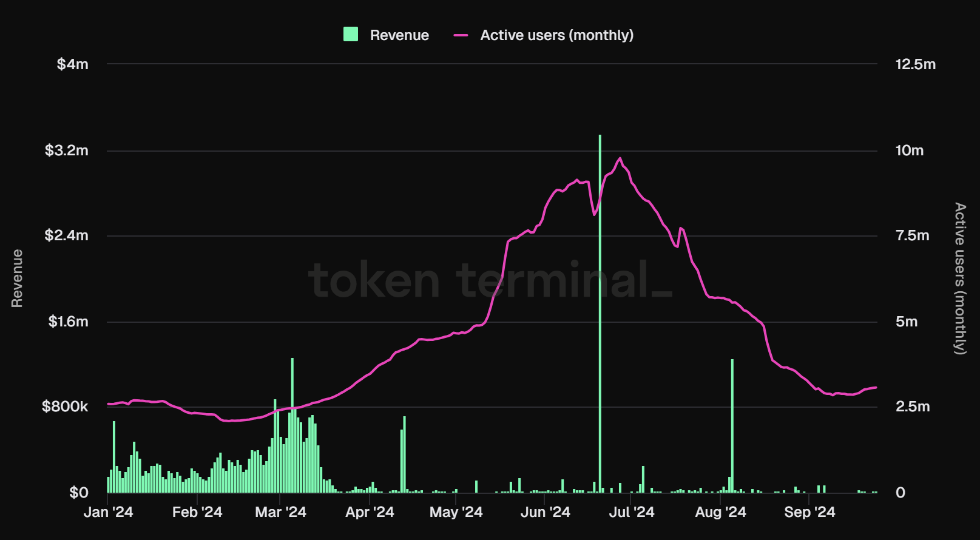Select the Mar '24 x-axis label
Viewport: 980px width, 540px height.
280,512
